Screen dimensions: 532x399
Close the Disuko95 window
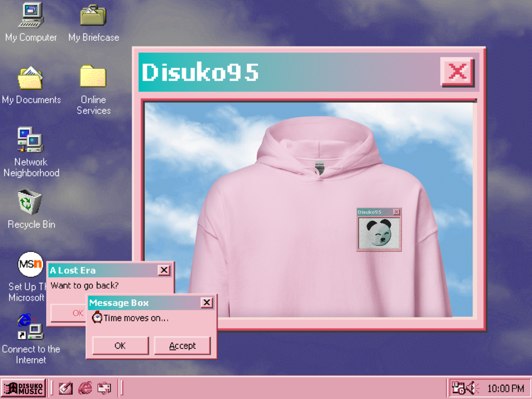(457, 71)
